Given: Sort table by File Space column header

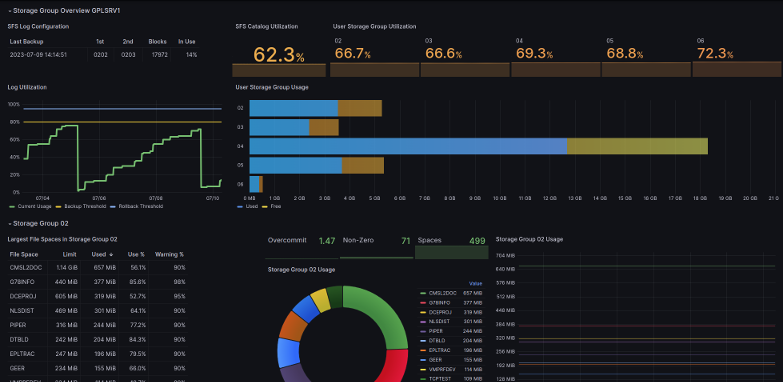Looking at the screenshot, I should pyautogui.click(x=23, y=255).
